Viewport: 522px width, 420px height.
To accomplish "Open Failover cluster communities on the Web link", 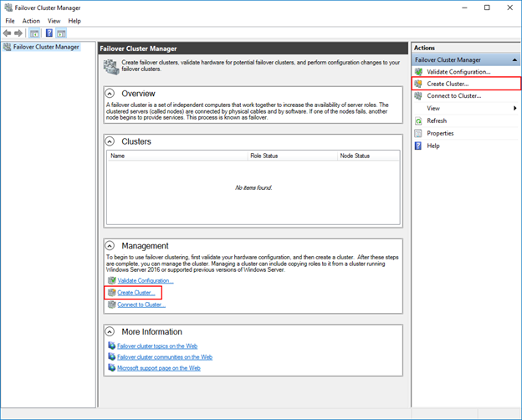I will click(x=165, y=357).
